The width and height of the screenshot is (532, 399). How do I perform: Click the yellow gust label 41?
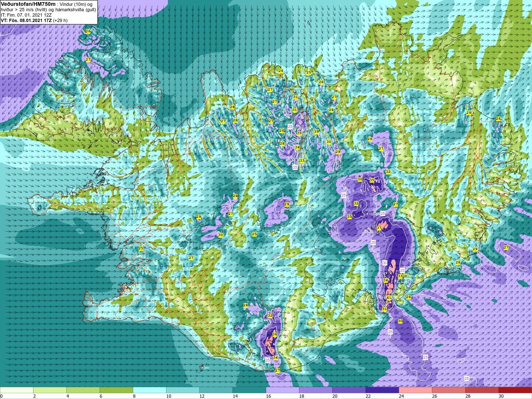click(x=389, y=298)
